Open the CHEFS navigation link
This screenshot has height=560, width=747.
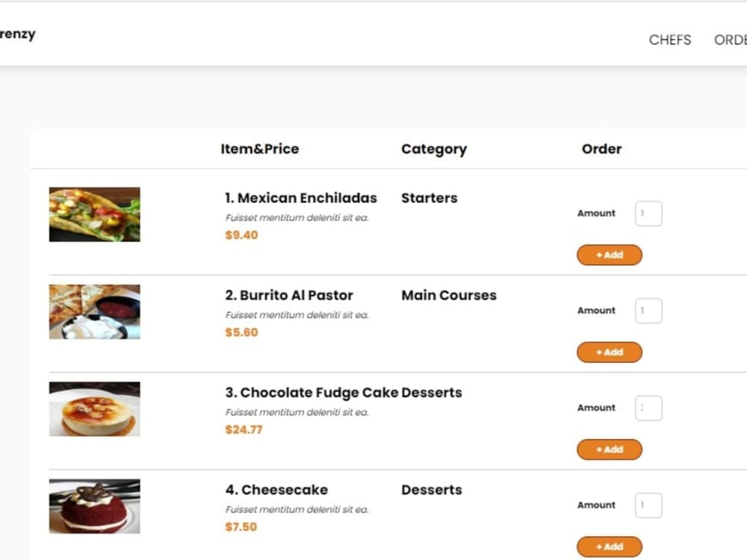670,40
